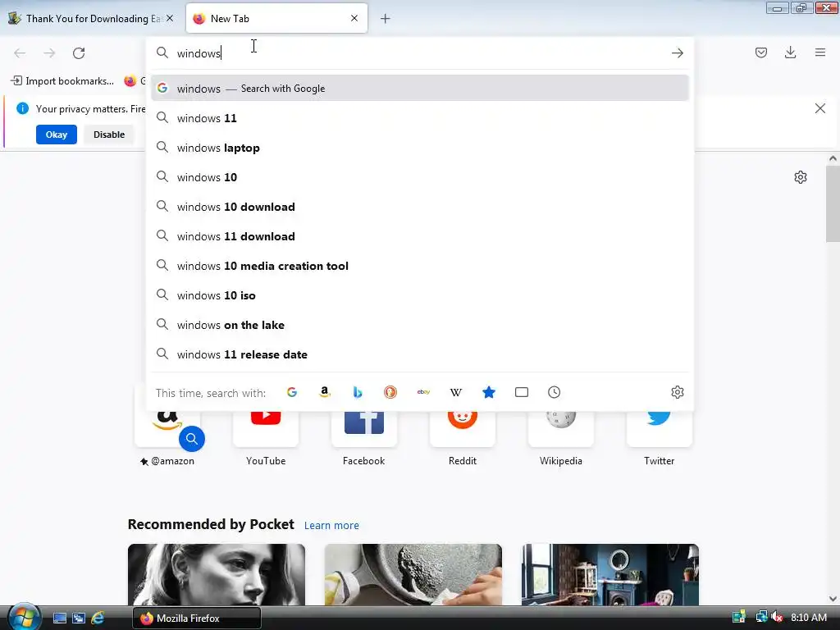Screen dimensions: 840x630
Task: Open Pocket story with woman's portrait
Action: coord(217,575)
